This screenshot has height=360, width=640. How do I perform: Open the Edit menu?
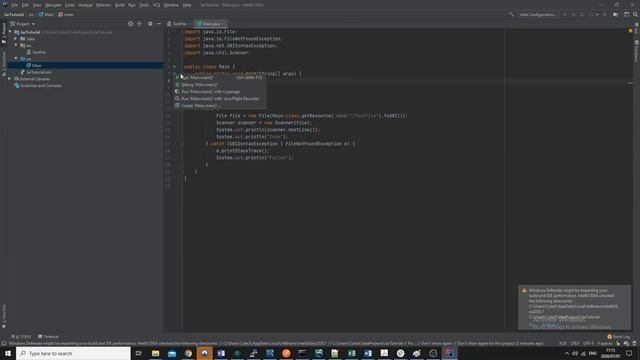[25, 5]
